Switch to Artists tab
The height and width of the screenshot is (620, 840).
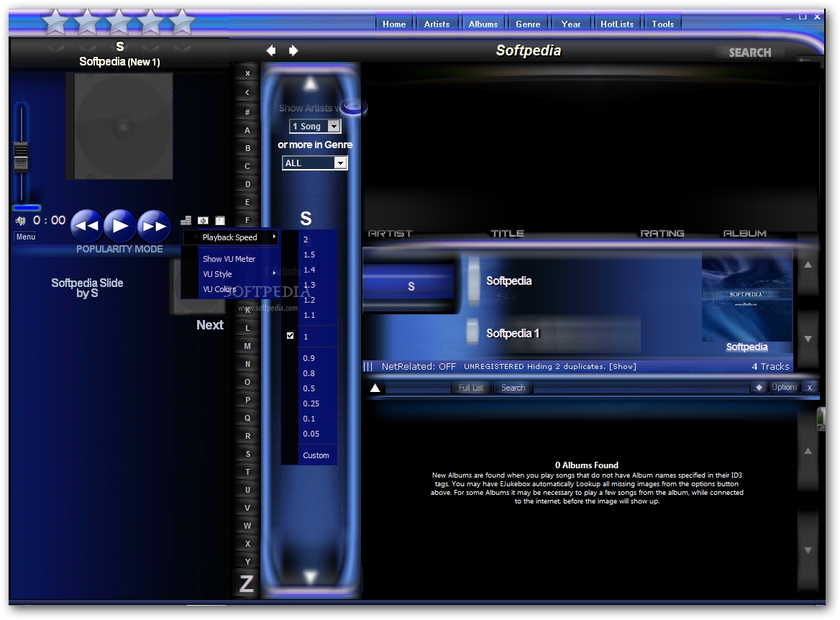(437, 24)
